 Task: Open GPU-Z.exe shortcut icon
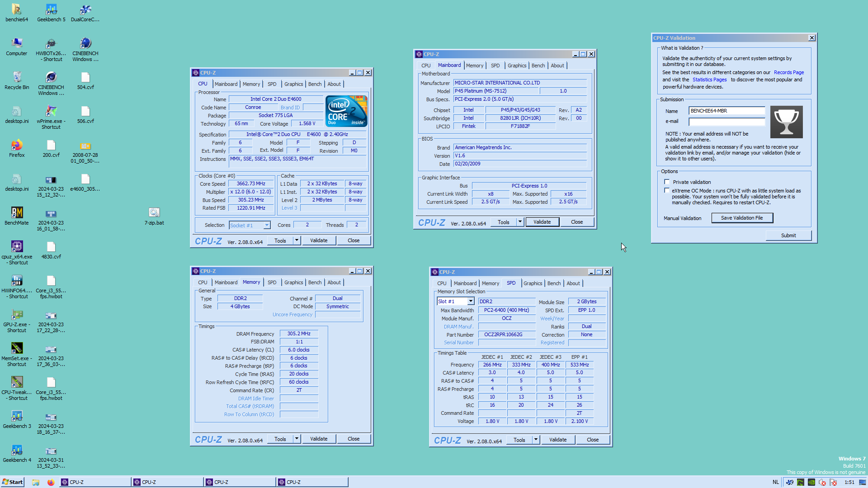(17, 320)
